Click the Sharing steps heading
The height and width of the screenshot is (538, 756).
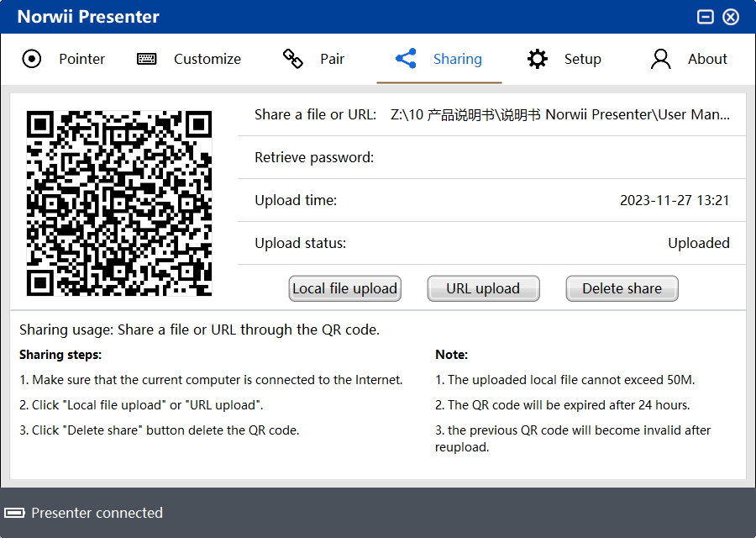pos(60,355)
